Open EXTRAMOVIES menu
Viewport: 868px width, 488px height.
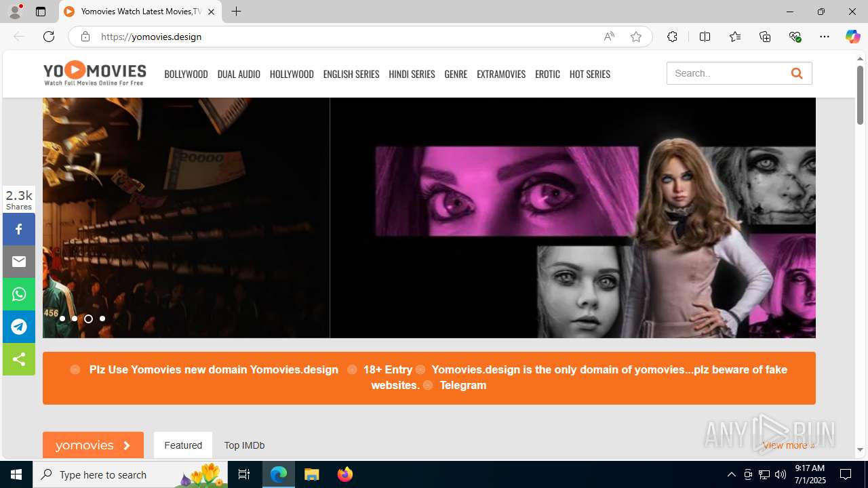pos(501,74)
